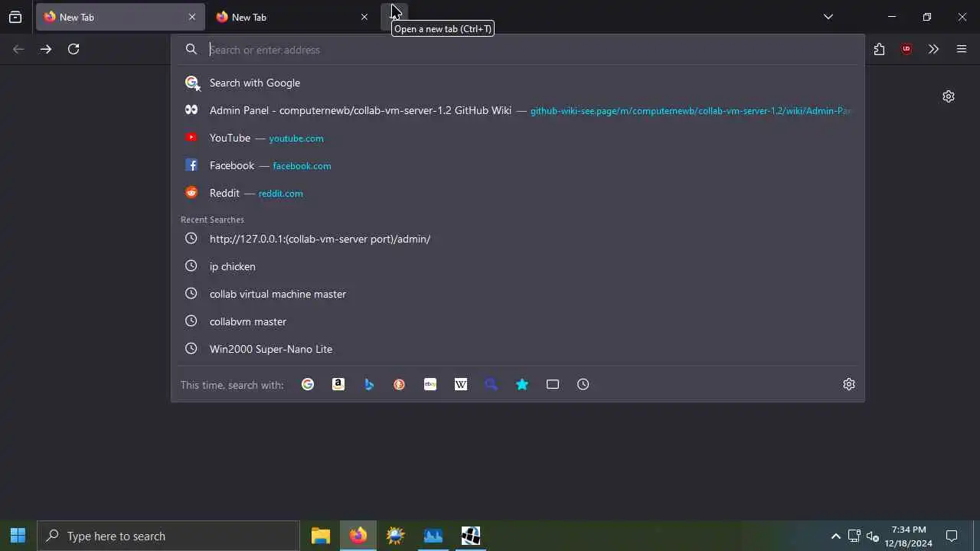This screenshot has width=980, height=551.
Task: Select recent search http://127.0.0.1 admin
Action: point(518,239)
